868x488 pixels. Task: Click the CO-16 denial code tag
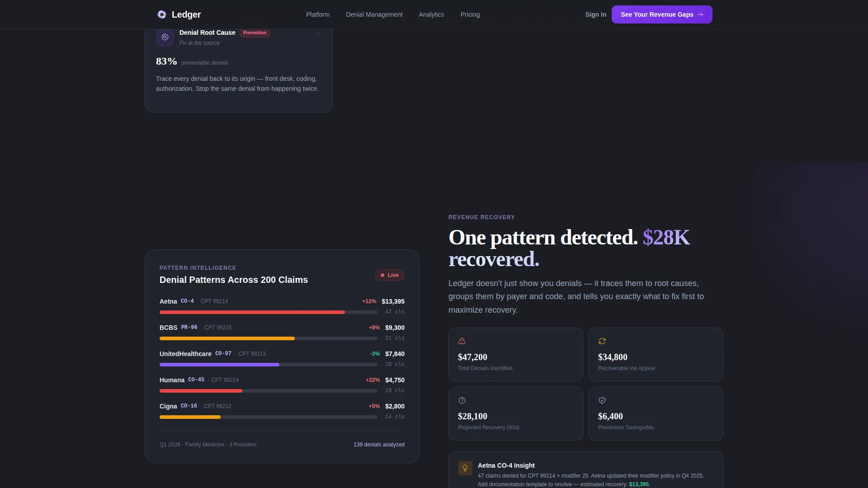(x=189, y=406)
